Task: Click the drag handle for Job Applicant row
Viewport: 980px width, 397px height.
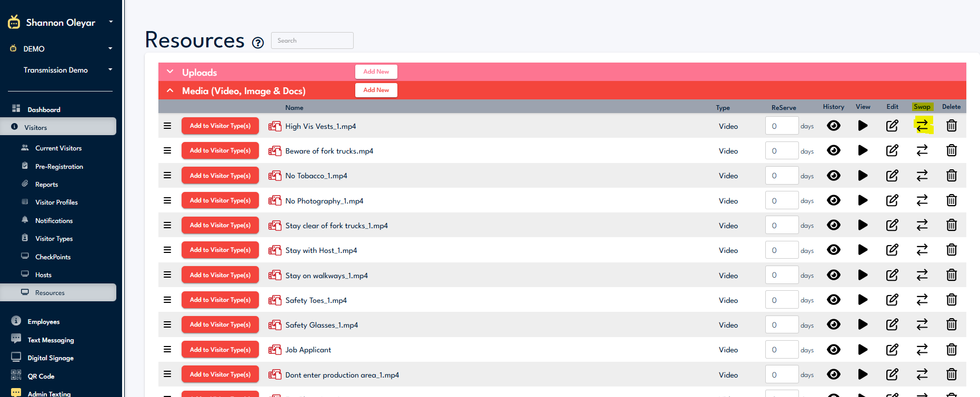Action: (167, 349)
